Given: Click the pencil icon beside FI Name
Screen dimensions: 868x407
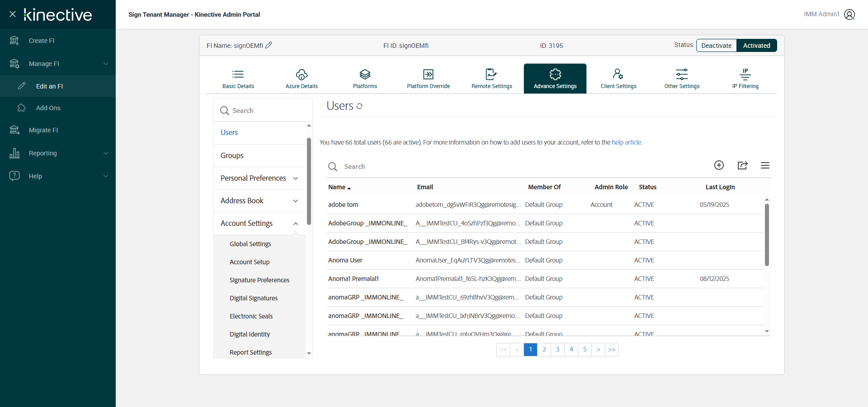Looking at the screenshot, I should (x=269, y=45).
